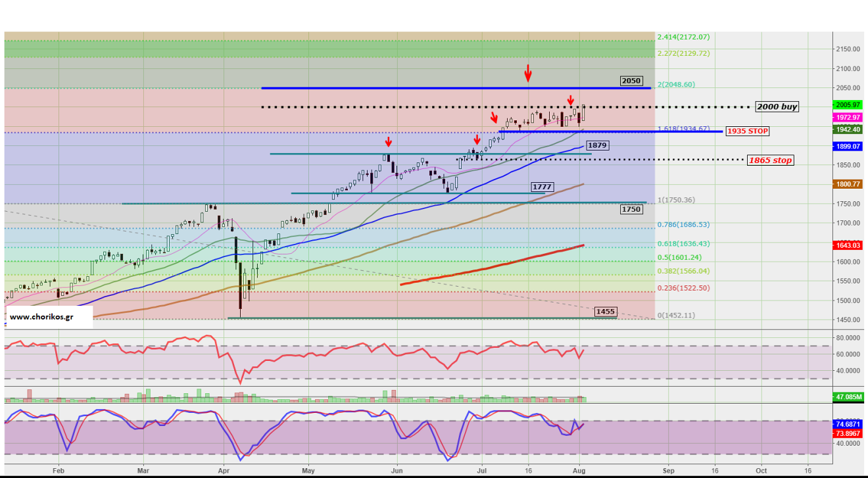
Task: Click the '1865 stop' annotation
Action: click(x=769, y=160)
